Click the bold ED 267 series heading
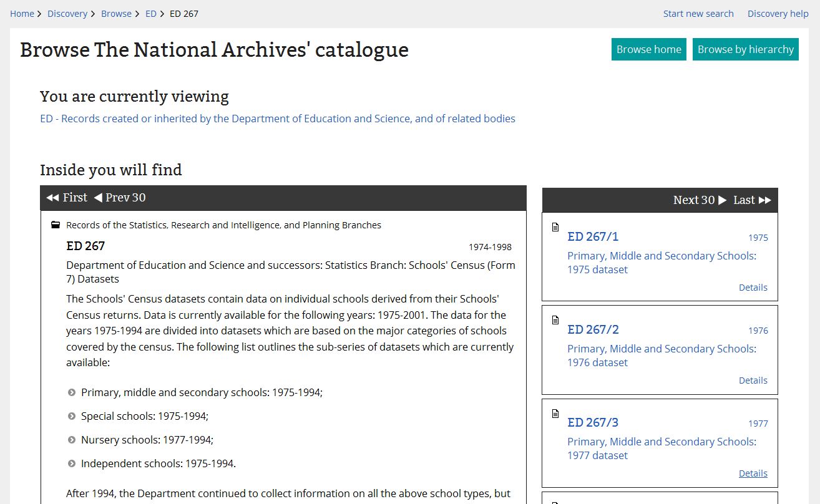Image resolution: width=820 pixels, height=504 pixels. pyautogui.click(x=85, y=246)
